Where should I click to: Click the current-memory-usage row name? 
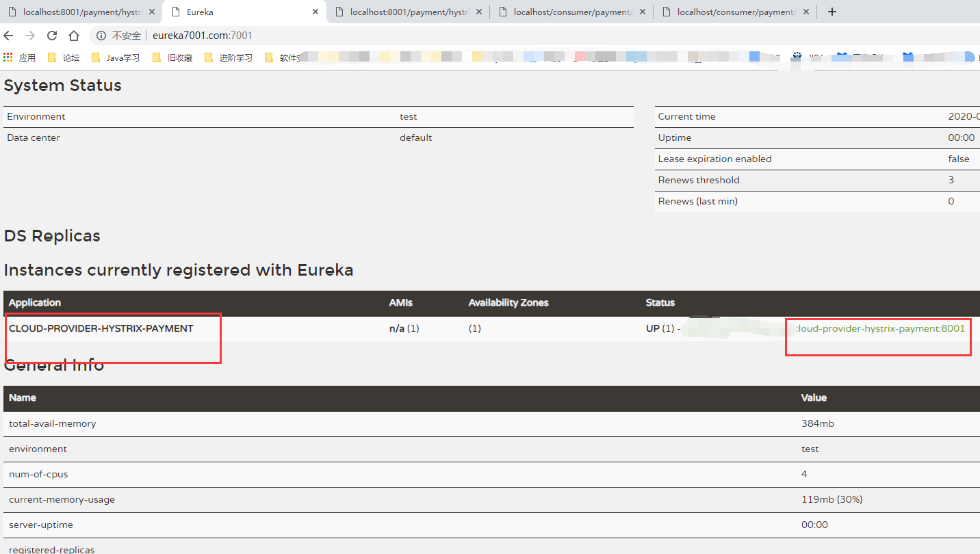pos(62,500)
